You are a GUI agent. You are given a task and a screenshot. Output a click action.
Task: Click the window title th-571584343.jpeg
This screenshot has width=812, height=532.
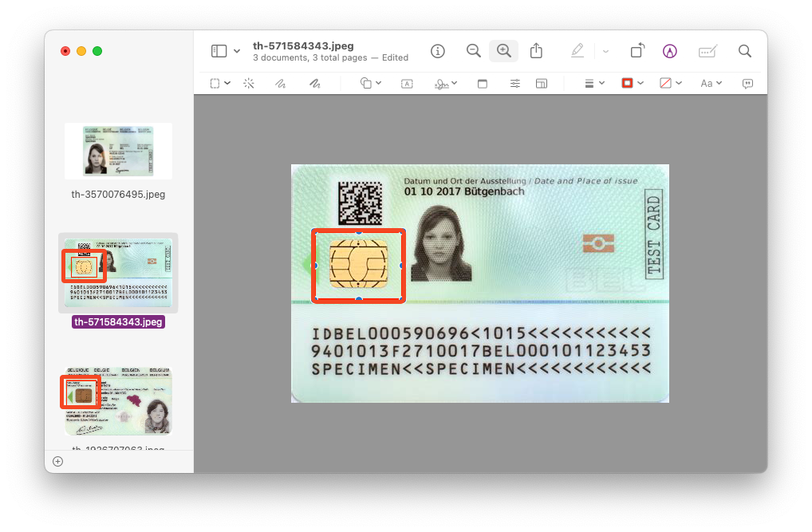[x=303, y=45]
